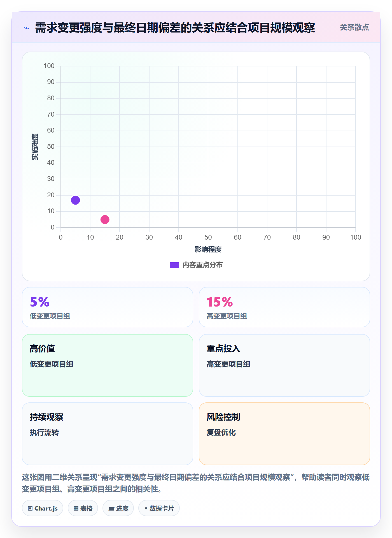The height and width of the screenshot is (538, 392).
Task: Click the 执行流转 text in 持续观察 card
Action: point(44,432)
